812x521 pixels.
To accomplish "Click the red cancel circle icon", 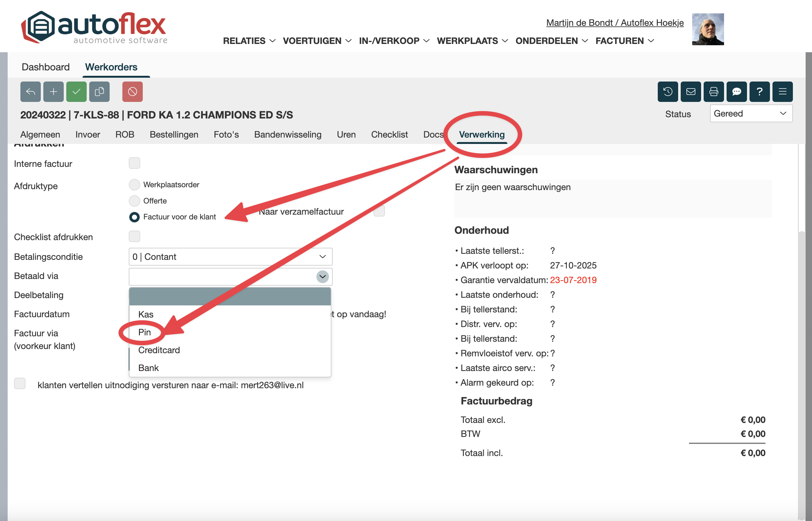I will point(132,92).
